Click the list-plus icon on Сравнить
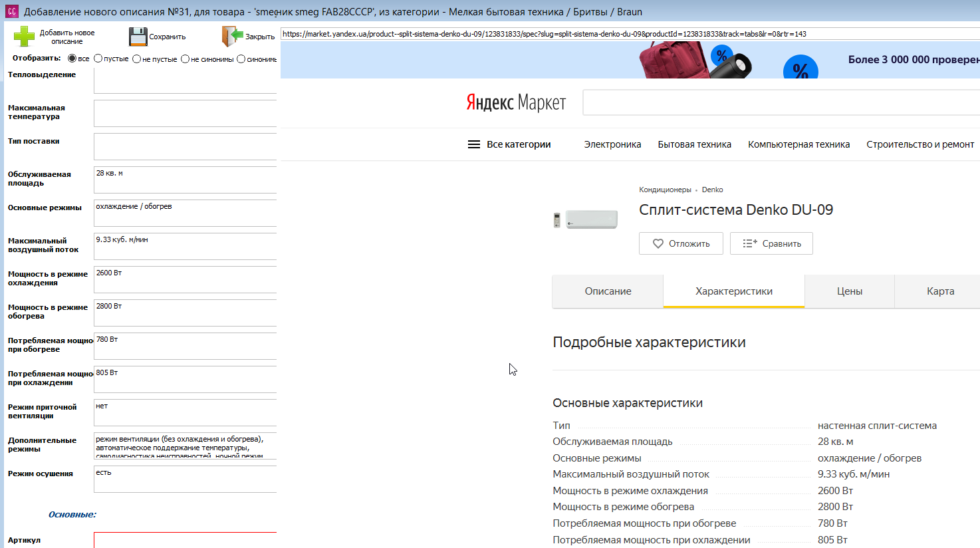980x548 pixels. 750,243
